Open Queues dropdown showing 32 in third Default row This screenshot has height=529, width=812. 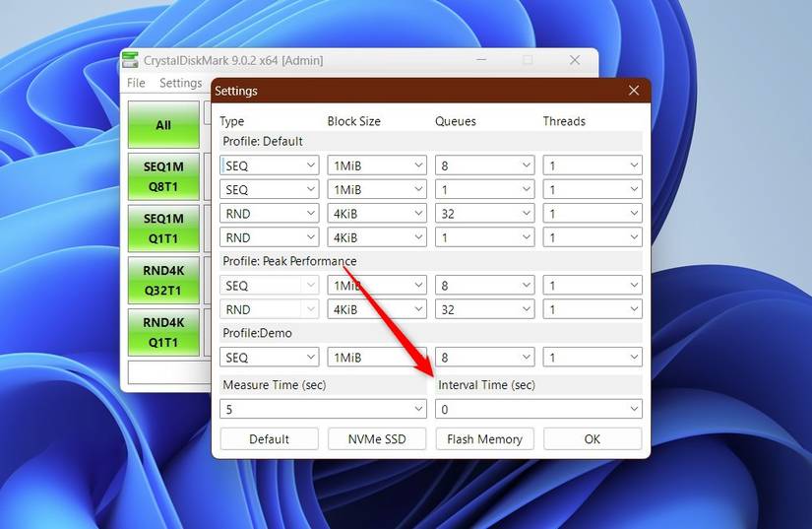484,214
